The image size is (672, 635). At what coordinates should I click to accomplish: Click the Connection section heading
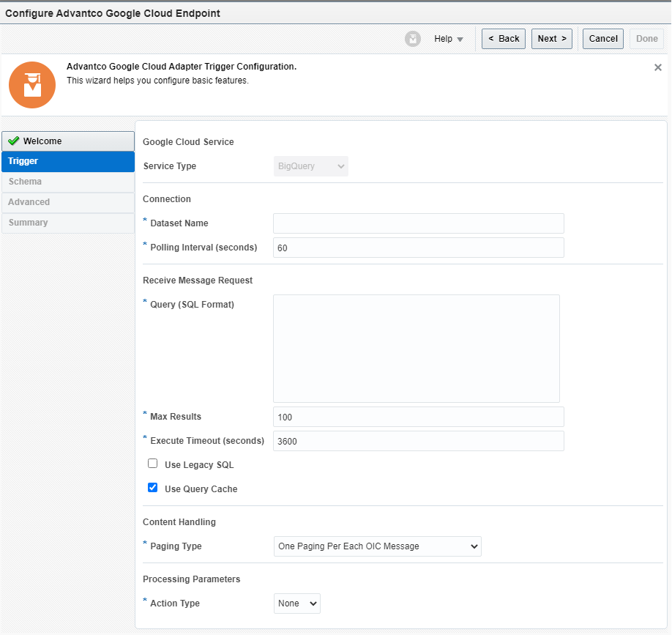[x=167, y=199]
